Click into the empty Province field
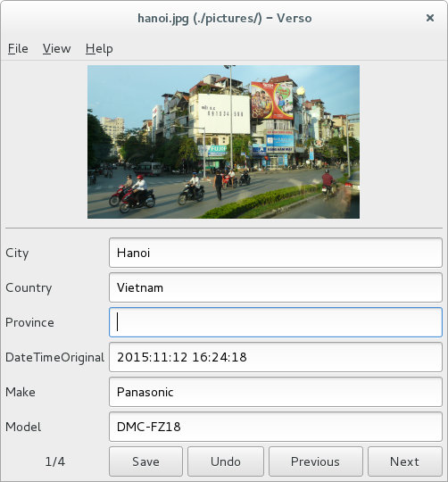This screenshot has width=448, height=482. click(276, 322)
